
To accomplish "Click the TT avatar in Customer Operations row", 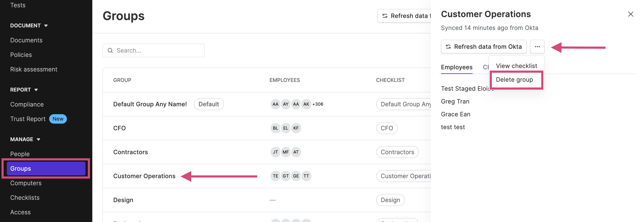I will 306,176.
